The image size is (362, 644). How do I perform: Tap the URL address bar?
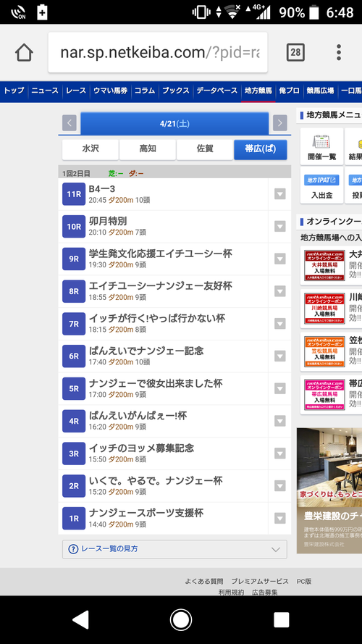tap(158, 53)
